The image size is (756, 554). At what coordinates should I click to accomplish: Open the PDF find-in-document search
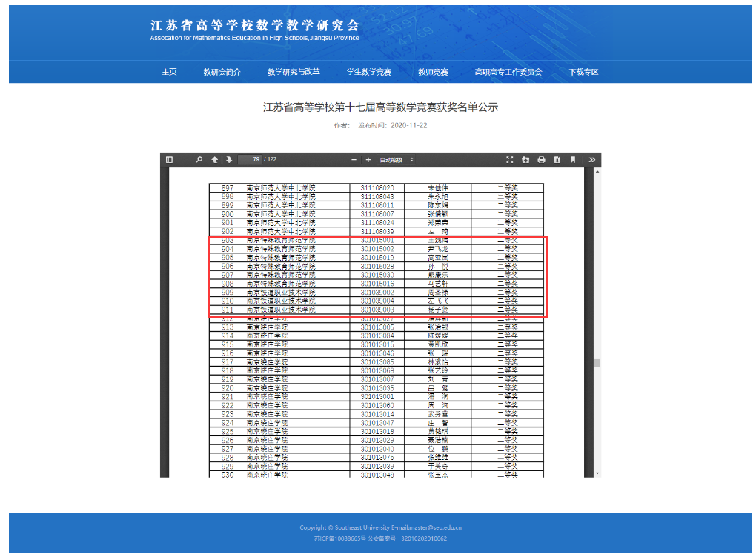[199, 160]
